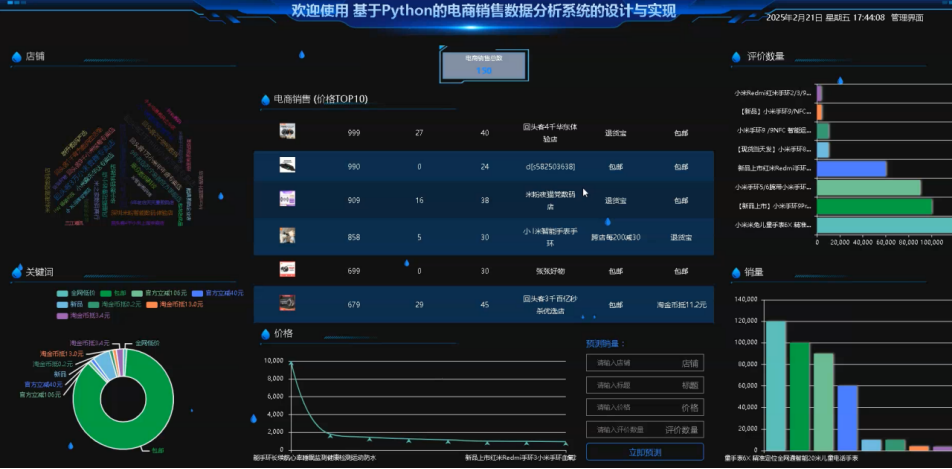Focus the 请输入店铺 input field
This screenshot has height=469, width=952.
pyautogui.click(x=645, y=363)
